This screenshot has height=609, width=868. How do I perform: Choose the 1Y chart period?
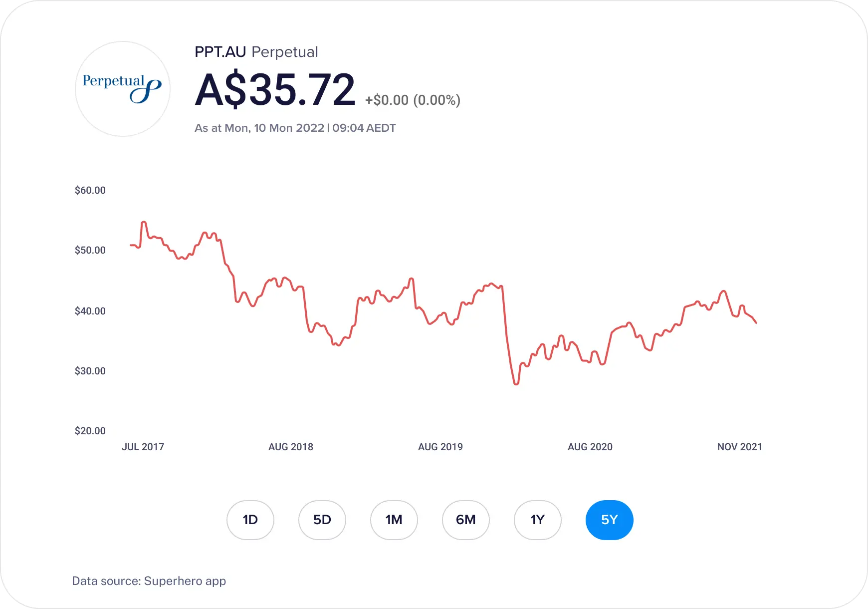click(538, 520)
